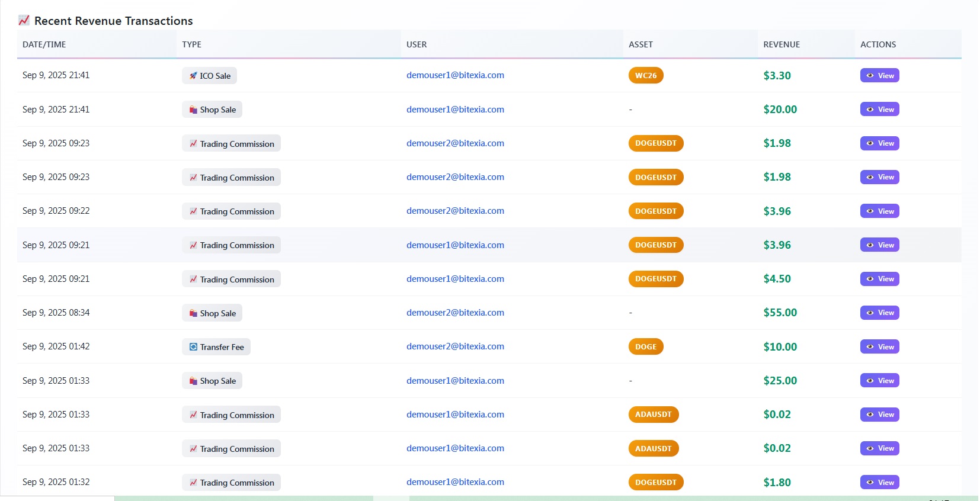
Task: Open demouser1 email link in ICO Sale row
Action: [x=455, y=75]
